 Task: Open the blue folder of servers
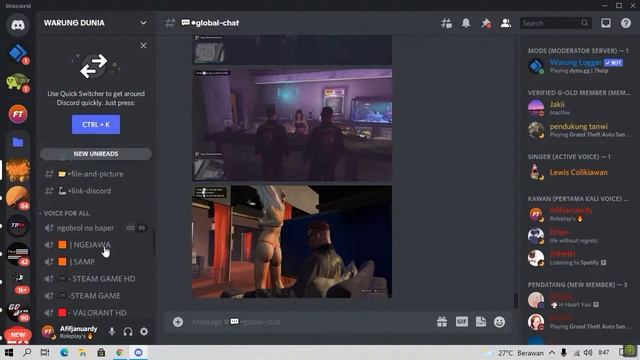tap(18, 142)
